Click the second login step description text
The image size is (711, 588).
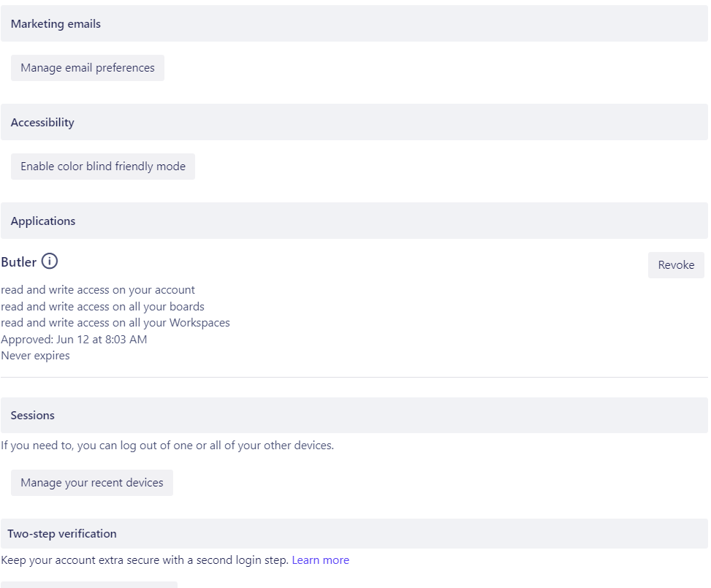pyautogui.click(x=143, y=560)
